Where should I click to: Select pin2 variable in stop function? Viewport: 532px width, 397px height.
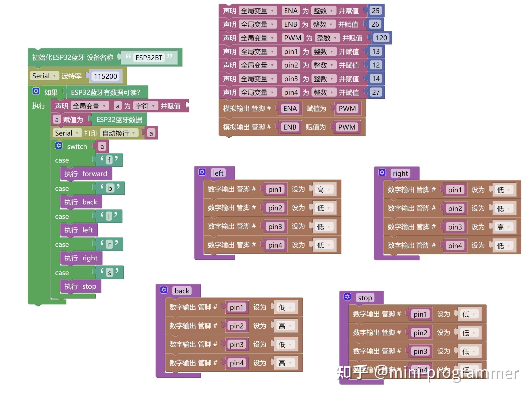[420, 333]
